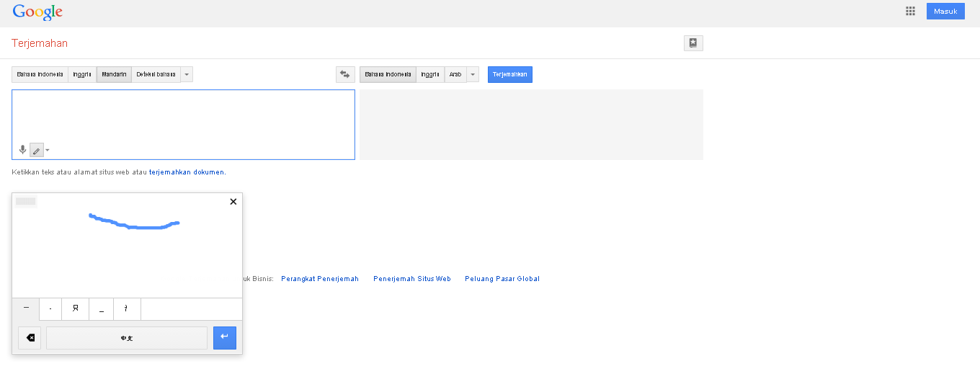
Task: Click the 中文 space bar key
Action: click(127, 338)
